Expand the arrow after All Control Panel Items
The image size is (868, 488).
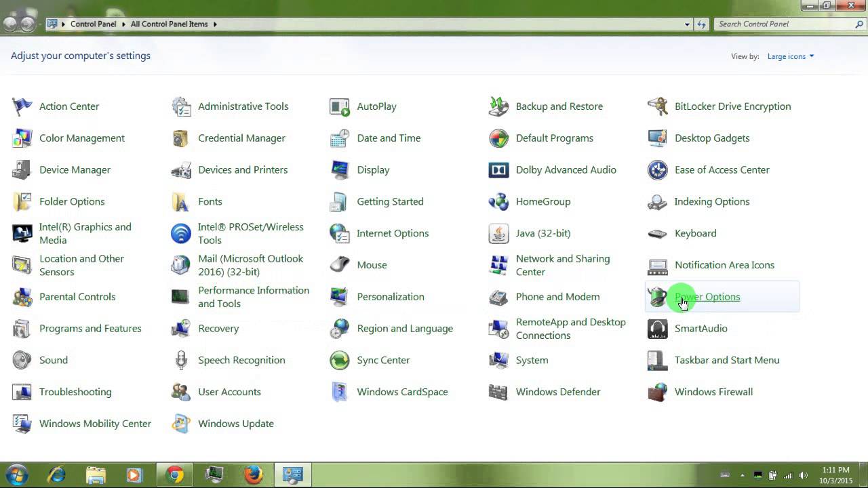pyautogui.click(x=215, y=24)
